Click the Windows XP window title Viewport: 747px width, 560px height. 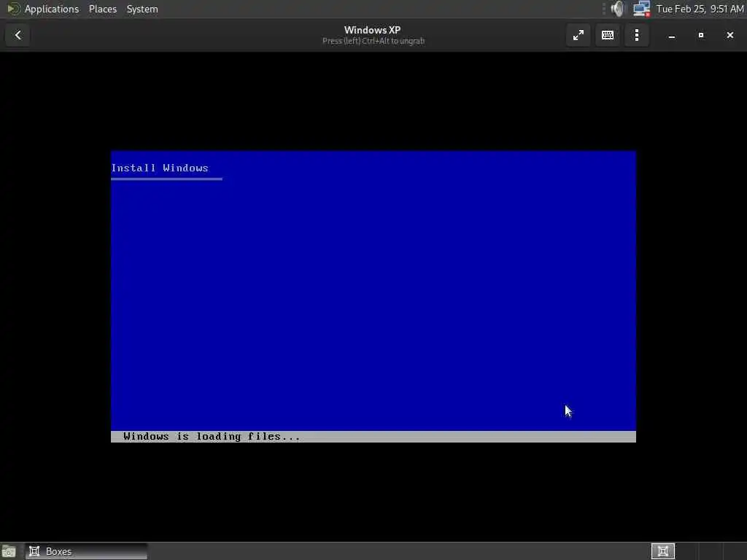pos(372,30)
